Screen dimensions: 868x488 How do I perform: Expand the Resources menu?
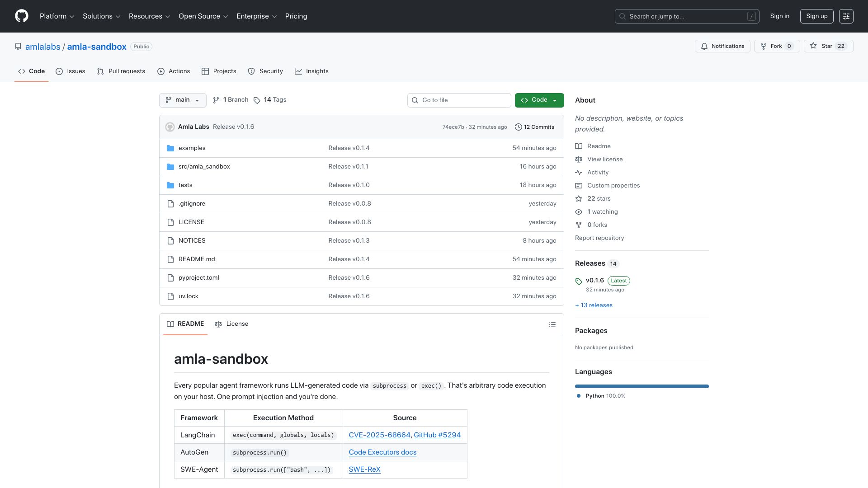(x=150, y=16)
